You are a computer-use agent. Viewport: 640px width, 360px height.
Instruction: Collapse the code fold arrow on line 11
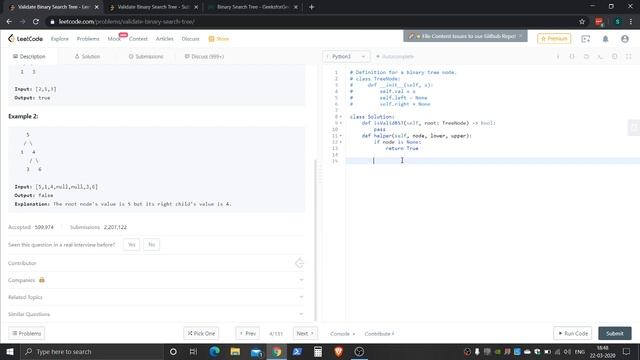pos(341,136)
